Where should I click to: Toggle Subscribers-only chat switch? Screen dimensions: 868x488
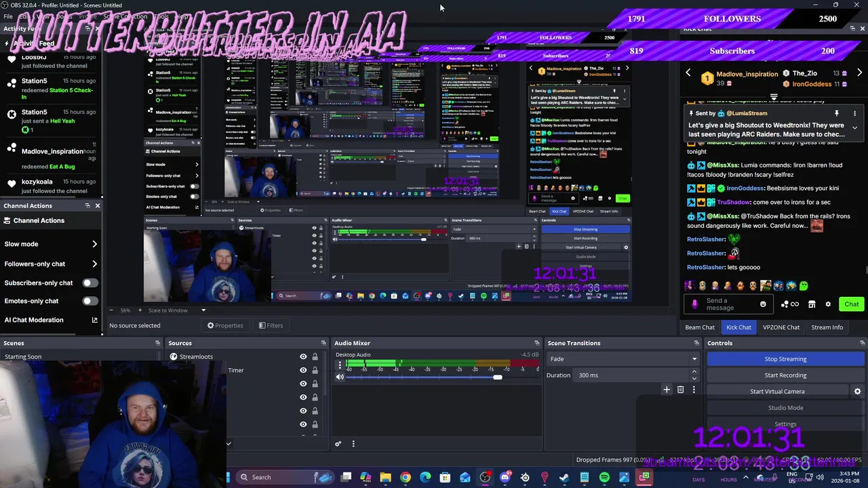click(90, 283)
